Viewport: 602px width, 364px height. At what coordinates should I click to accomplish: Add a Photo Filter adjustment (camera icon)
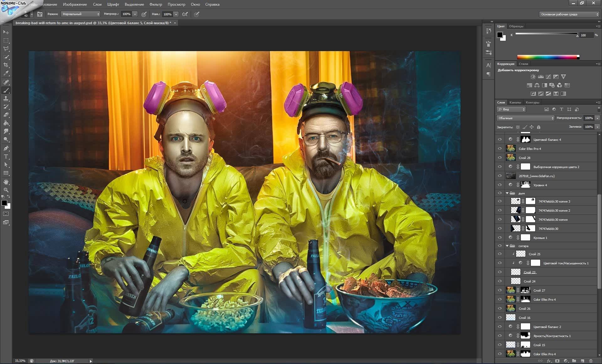[552, 85]
